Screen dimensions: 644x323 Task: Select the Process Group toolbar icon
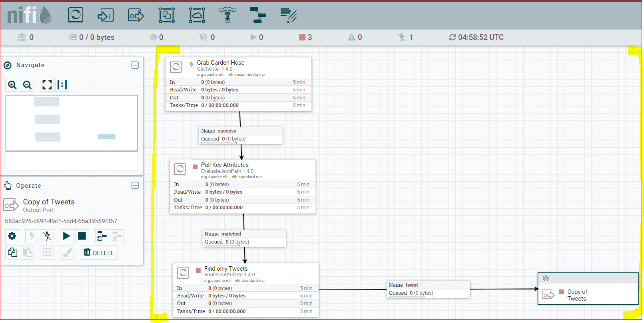[166, 15]
